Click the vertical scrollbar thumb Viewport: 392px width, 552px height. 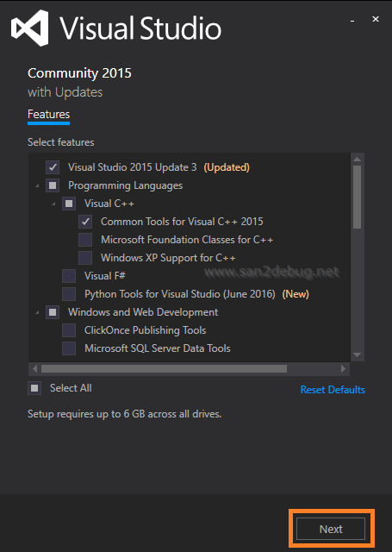pos(358,198)
